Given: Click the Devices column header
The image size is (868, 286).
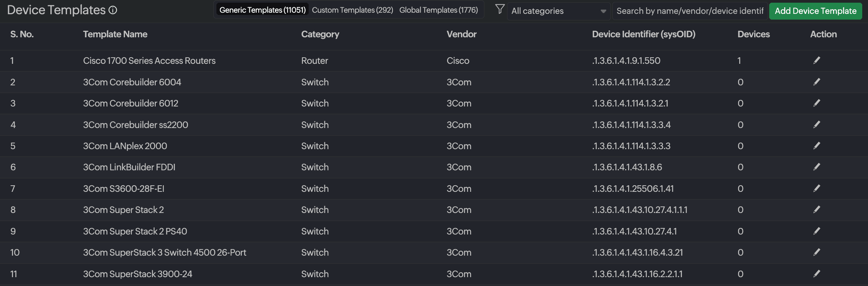Looking at the screenshot, I should pos(753,34).
